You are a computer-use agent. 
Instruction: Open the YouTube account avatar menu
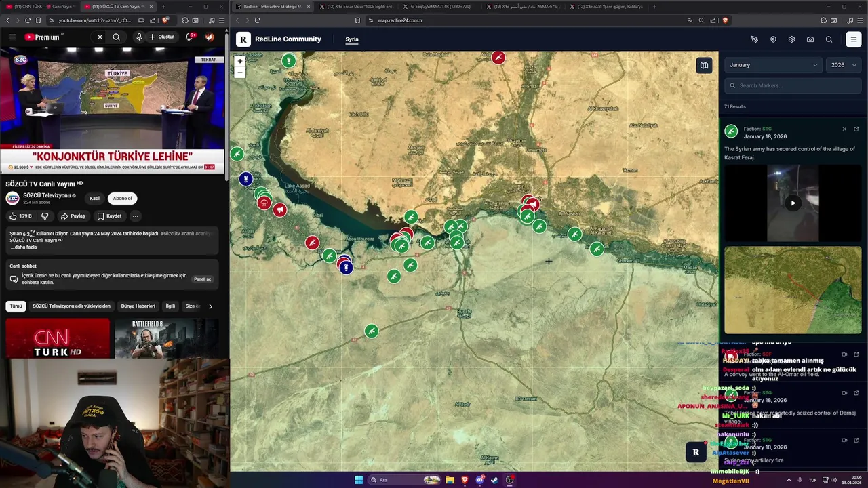click(x=210, y=37)
